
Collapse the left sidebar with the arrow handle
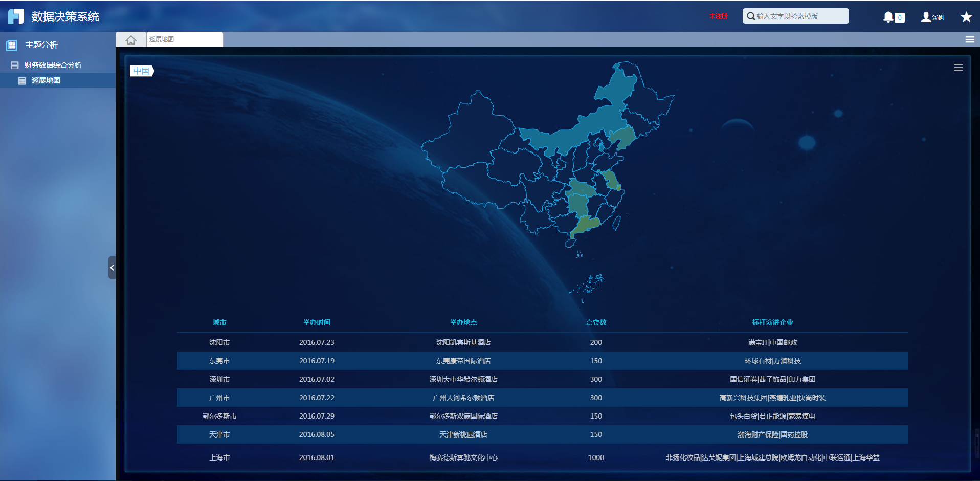click(x=112, y=268)
